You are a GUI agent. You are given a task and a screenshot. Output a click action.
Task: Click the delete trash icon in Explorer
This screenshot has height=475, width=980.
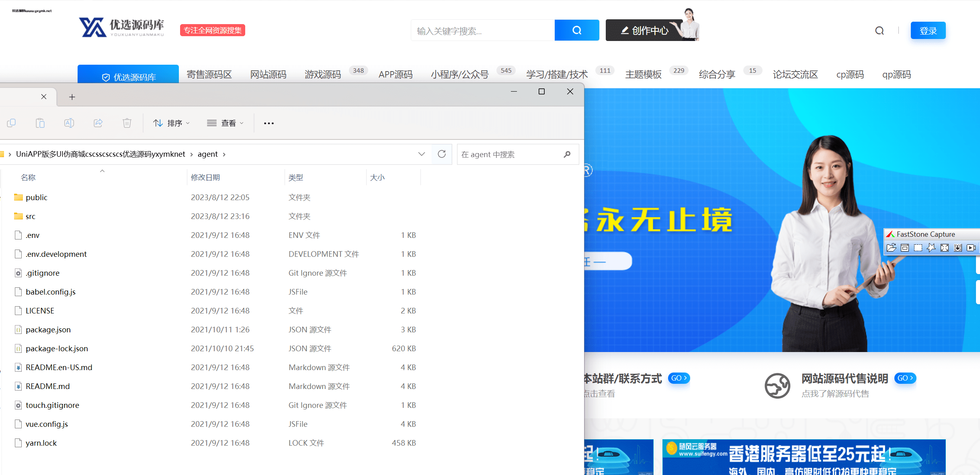point(127,123)
